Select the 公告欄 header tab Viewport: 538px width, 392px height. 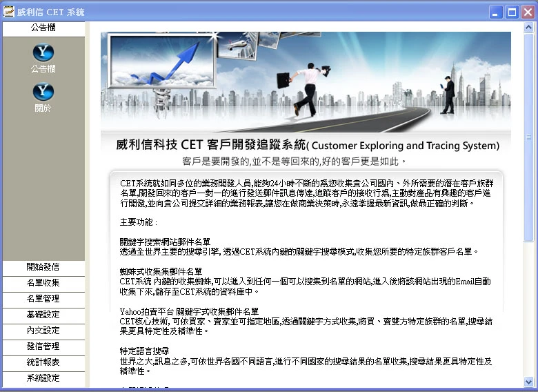(43, 28)
